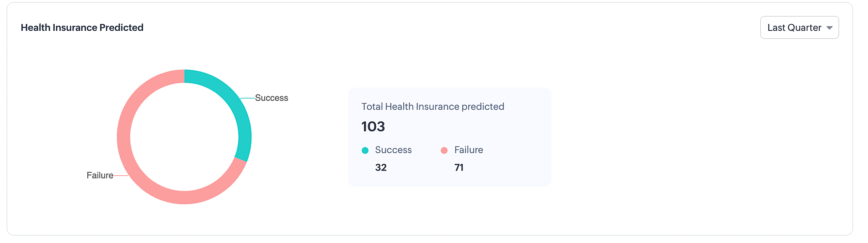Click the Failure label connector line

coord(121,176)
